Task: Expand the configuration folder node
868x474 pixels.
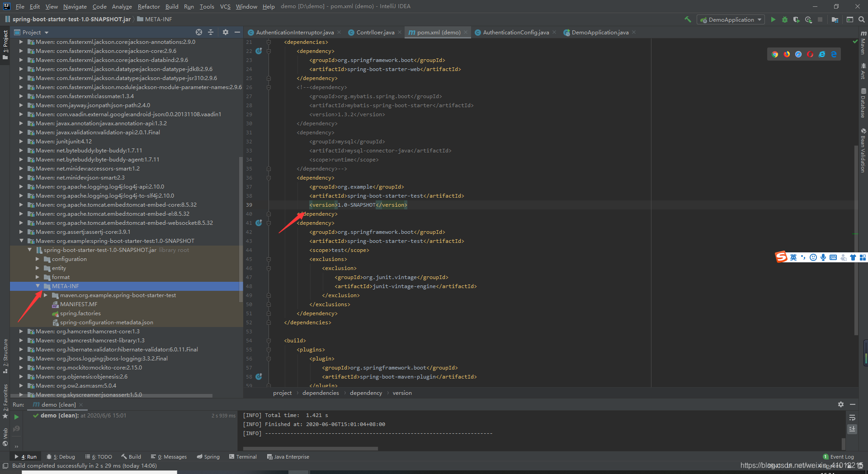Action: 38,259
